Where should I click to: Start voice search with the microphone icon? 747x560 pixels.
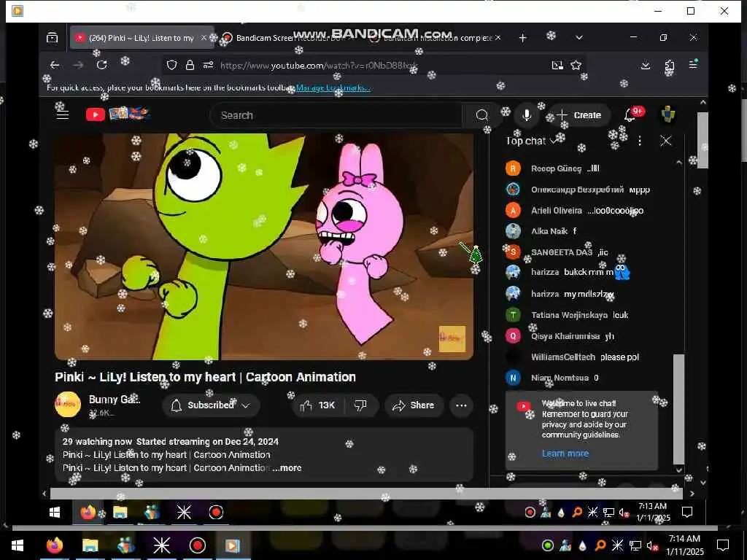pyautogui.click(x=527, y=115)
